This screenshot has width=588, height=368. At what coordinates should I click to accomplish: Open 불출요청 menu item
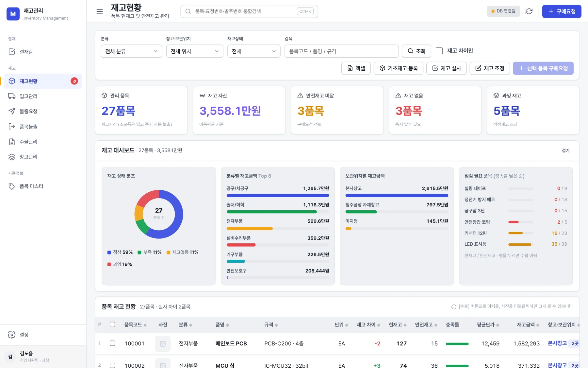point(43,111)
